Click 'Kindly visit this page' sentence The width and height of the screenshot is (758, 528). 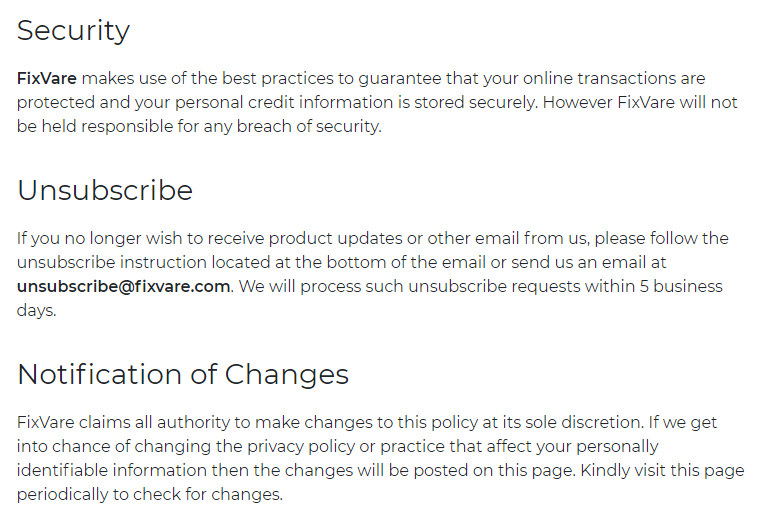(662, 470)
